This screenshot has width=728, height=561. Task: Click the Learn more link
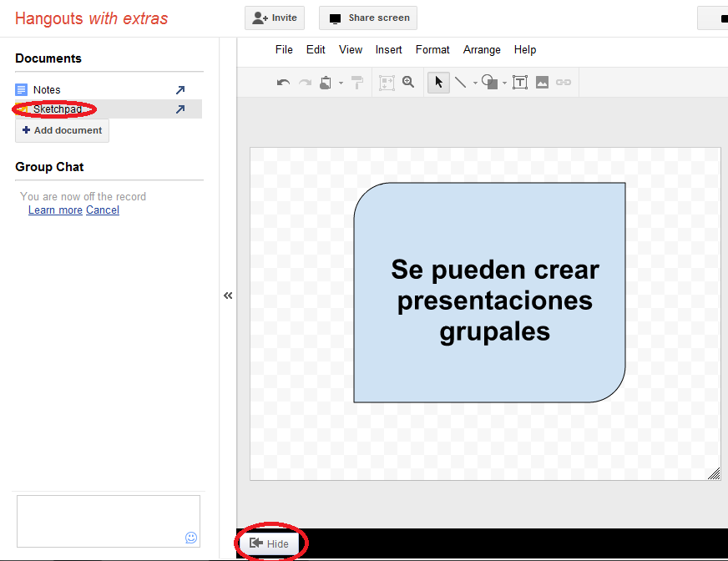coord(55,210)
